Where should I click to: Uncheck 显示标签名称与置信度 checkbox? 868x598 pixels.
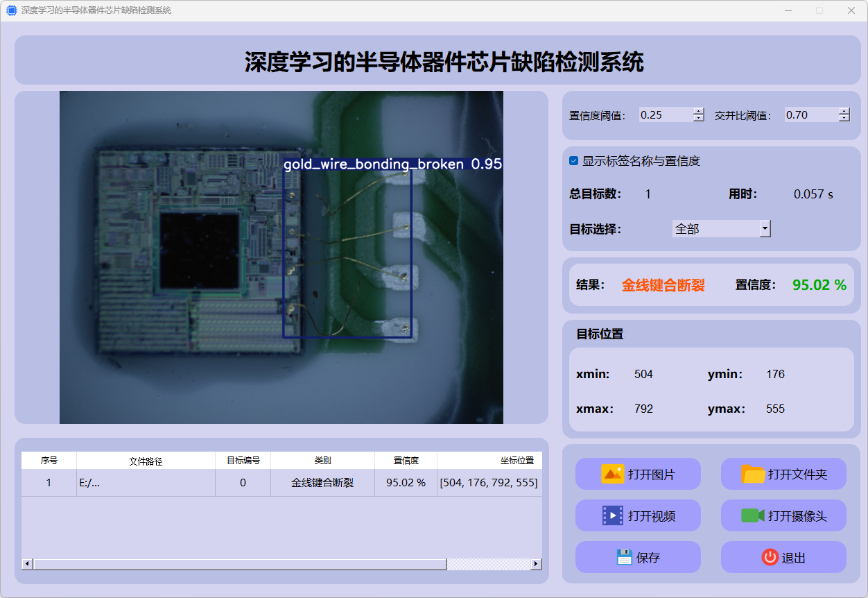click(573, 161)
